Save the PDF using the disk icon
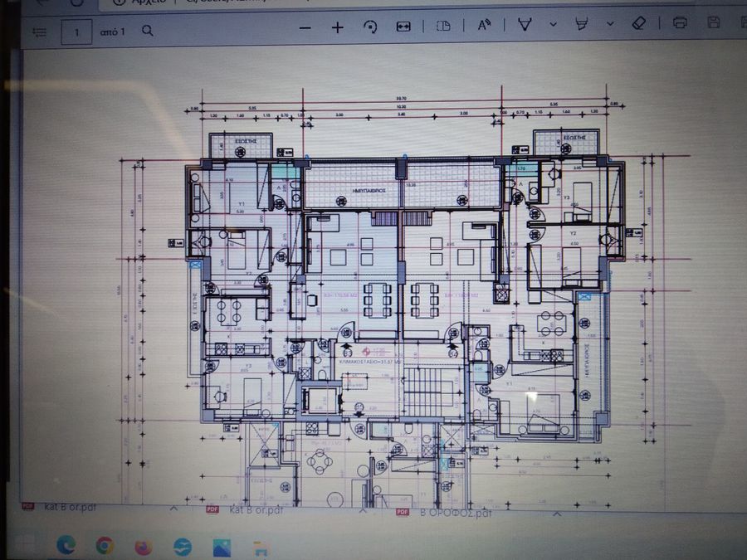The width and height of the screenshot is (747, 560). point(713,22)
